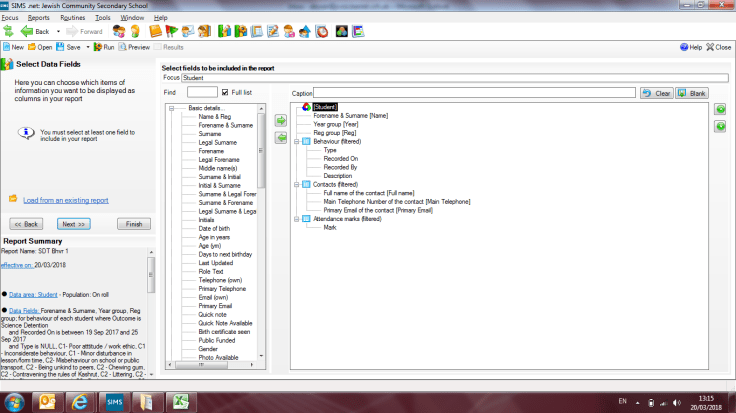This screenshot has width=736, height=413.
Task: Open the Reports menu
Action: tap(38, 18)
